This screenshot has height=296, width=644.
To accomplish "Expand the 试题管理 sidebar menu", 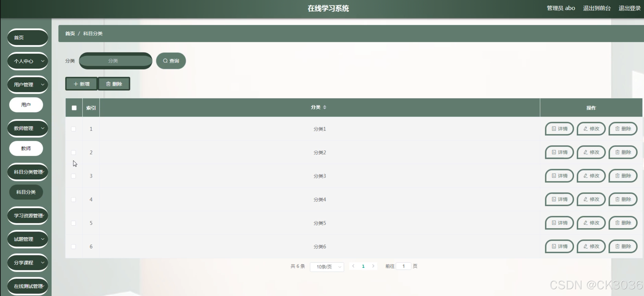I will tap(28, 239).
